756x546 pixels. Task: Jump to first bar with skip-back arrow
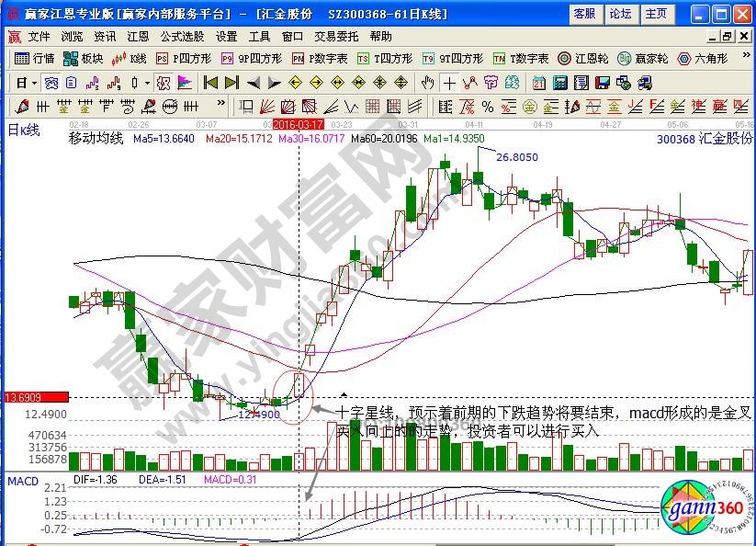pos(209,82)
